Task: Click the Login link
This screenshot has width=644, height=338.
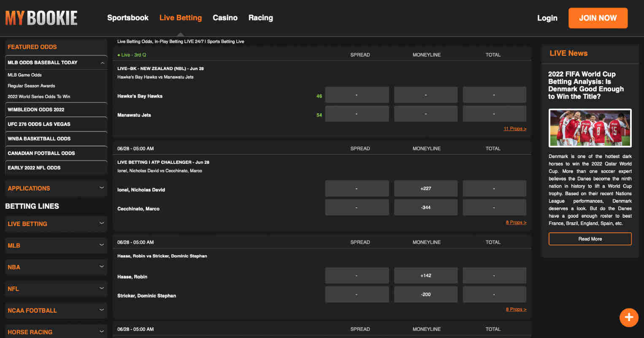Action: 547,18
